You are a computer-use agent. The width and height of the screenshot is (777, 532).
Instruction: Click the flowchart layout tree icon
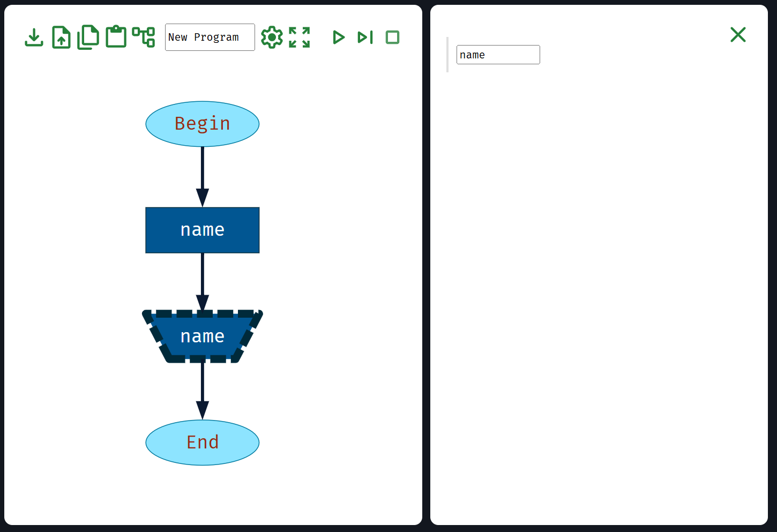[144, 38]
